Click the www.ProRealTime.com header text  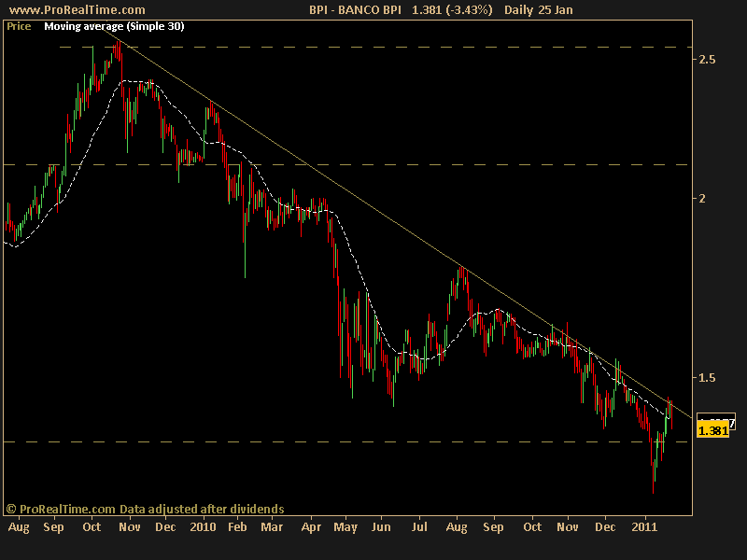coord(78,9)
